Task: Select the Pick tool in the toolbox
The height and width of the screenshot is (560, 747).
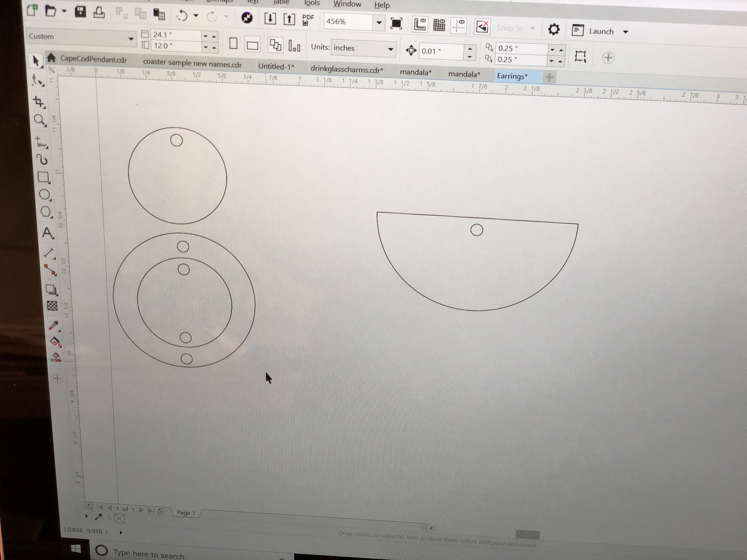Action: [x=35, y=61]
